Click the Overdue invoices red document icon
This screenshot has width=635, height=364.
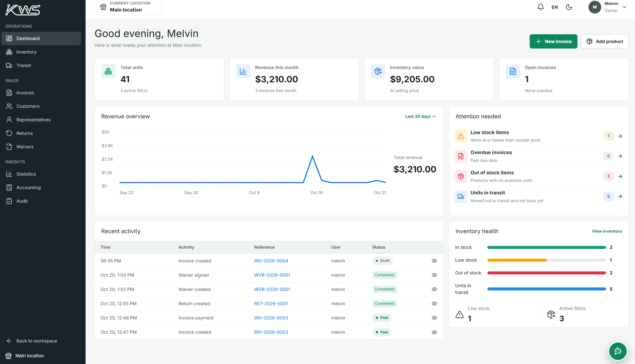click(x=461, y=156)
